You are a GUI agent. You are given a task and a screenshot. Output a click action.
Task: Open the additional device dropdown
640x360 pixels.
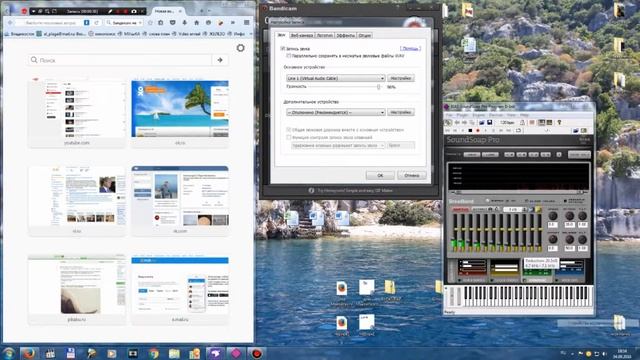coord(336,112)
